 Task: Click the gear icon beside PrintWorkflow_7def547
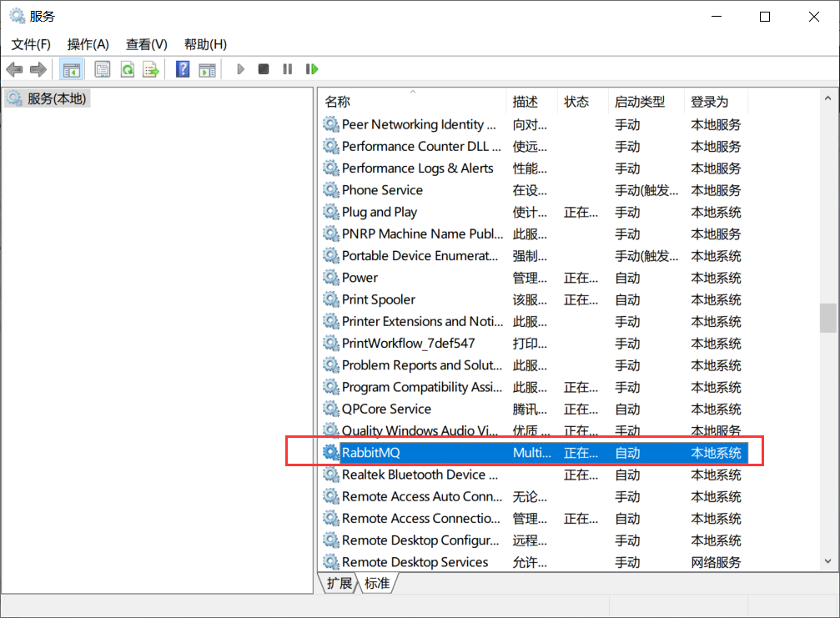coord(331,344)
